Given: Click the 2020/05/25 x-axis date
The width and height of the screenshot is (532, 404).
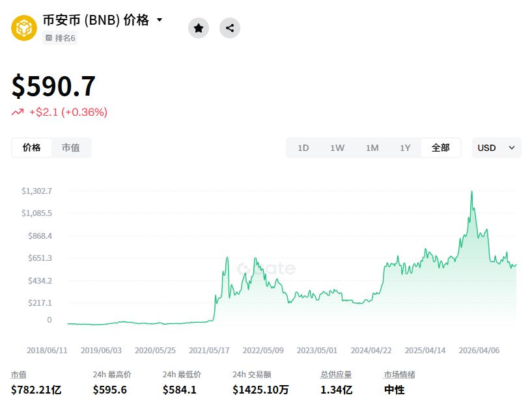Looking at the screenshot, I should 155,351.
